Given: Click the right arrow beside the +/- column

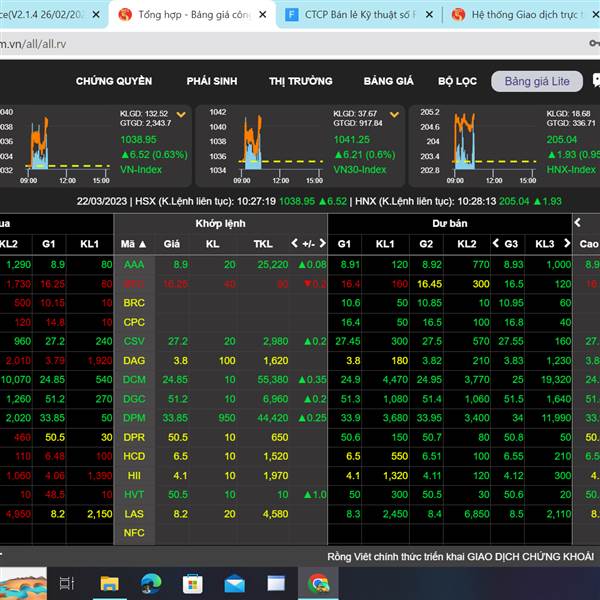Looking at the screenshot, I should [323, 243].
